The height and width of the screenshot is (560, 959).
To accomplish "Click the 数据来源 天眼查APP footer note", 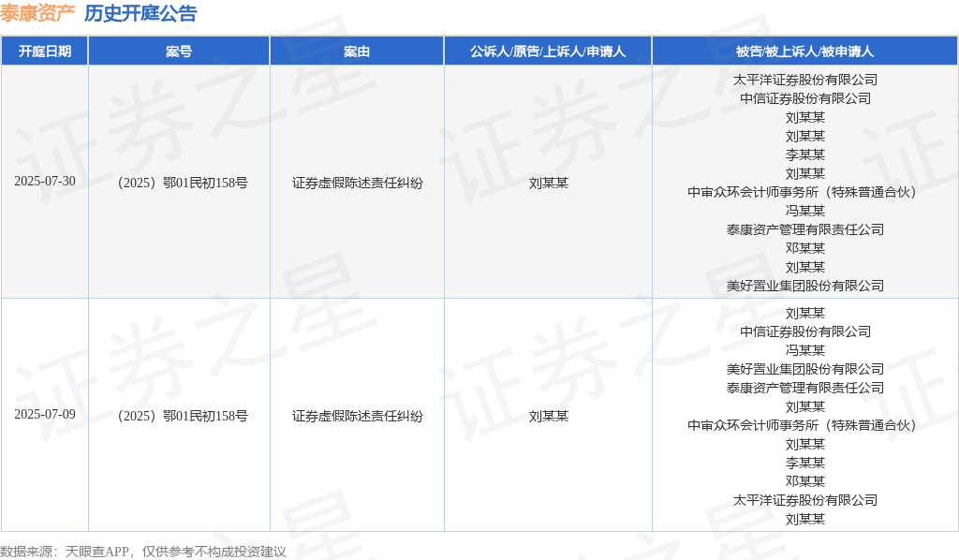I will [143, 552].
